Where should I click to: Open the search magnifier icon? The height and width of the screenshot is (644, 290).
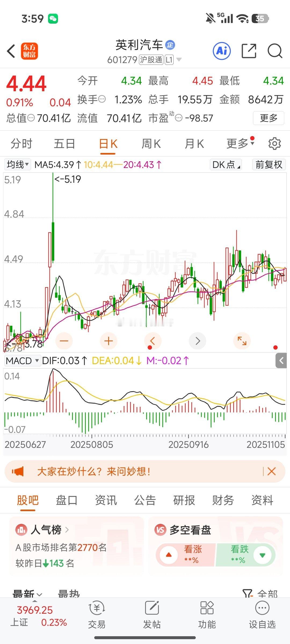[275, 51]
